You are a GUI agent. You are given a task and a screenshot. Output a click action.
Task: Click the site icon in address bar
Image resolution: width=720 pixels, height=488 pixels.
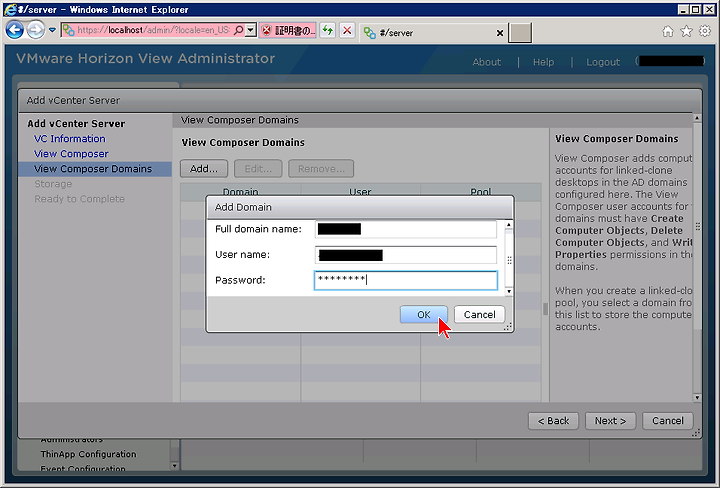(68, 30)
